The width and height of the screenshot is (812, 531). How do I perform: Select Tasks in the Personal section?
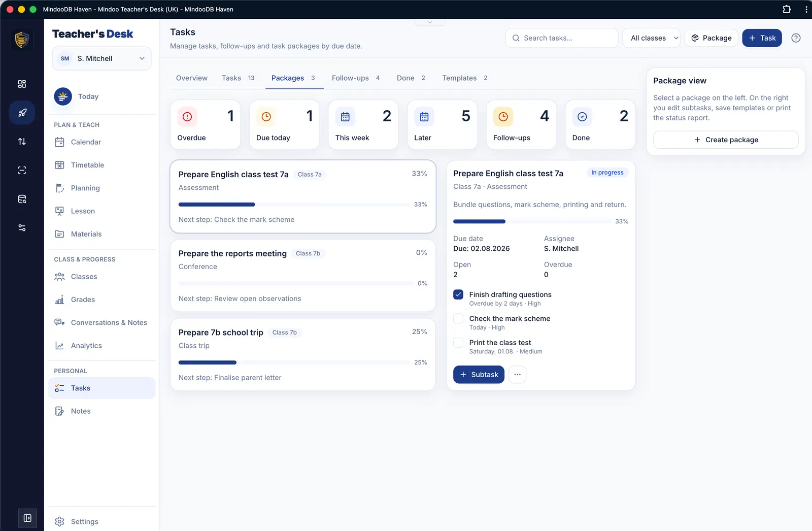101,388
